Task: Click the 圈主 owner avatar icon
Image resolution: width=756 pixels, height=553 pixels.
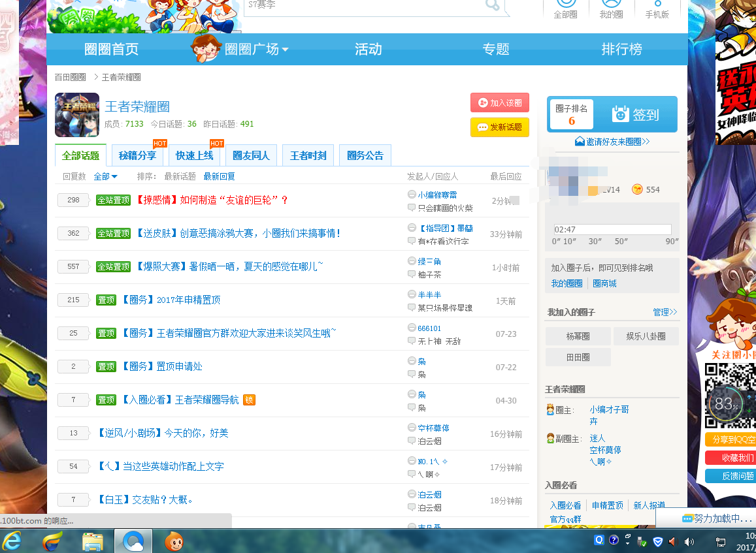Action: (550, 410)
